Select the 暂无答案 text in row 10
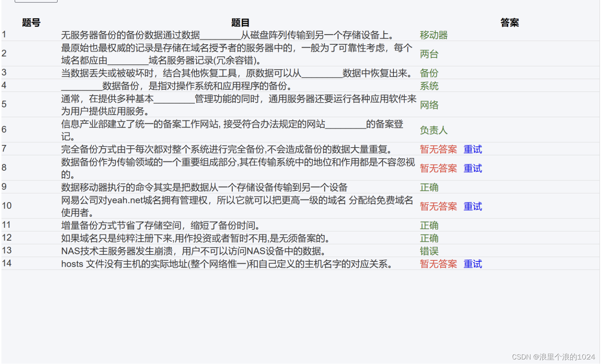Image resolution: width=601 pixels, height=364 pixels. pos(438,207)
